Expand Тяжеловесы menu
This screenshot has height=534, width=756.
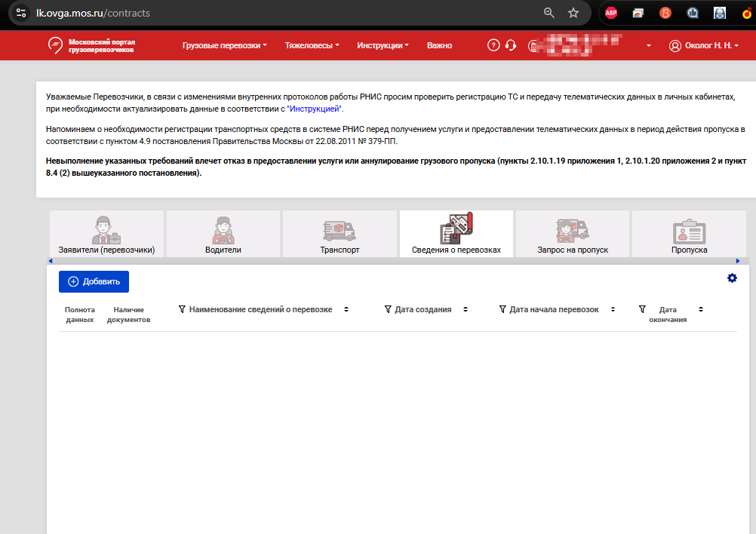[312, 45]
